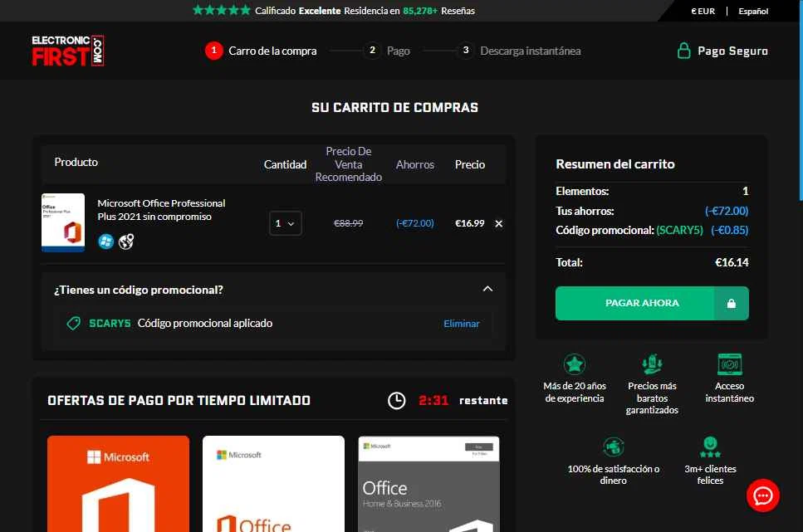Click the Cantidad column header
The width and height of the screenshot is (803, 532).
pos(286,164)
